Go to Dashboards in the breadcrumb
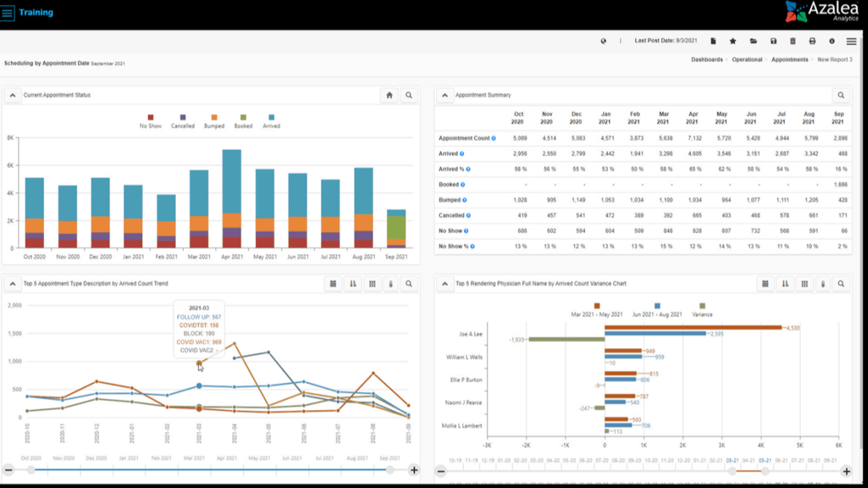 (x=707, y=60)
